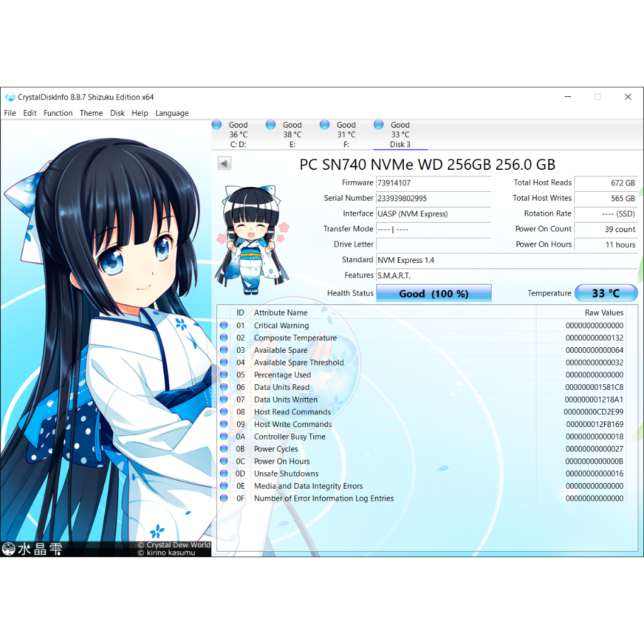The width and height of the screenshot is (644, 644).
Task: Click the E: drive status orb
Action: (271, 125)
